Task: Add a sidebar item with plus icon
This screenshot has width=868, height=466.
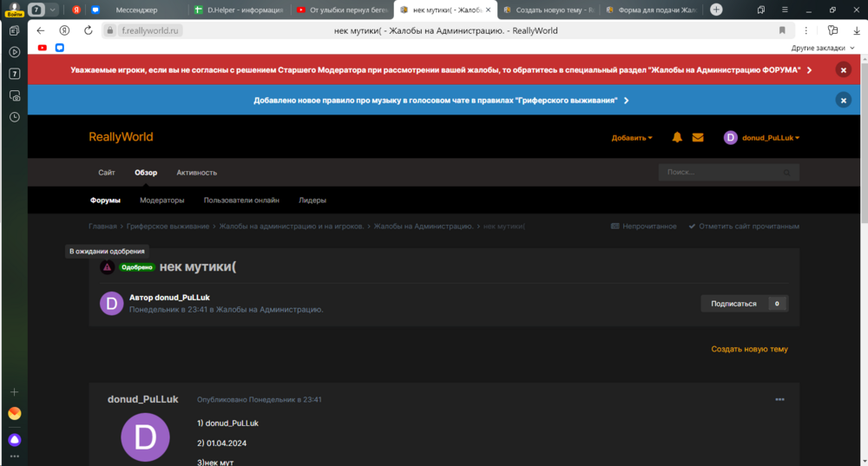Action: [x=15, y=392]
